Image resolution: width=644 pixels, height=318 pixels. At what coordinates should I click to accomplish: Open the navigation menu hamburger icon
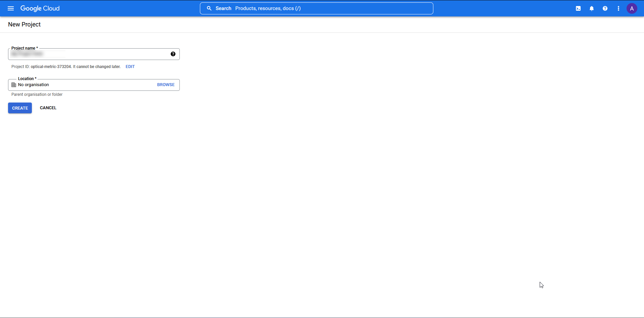pos(10,8)
